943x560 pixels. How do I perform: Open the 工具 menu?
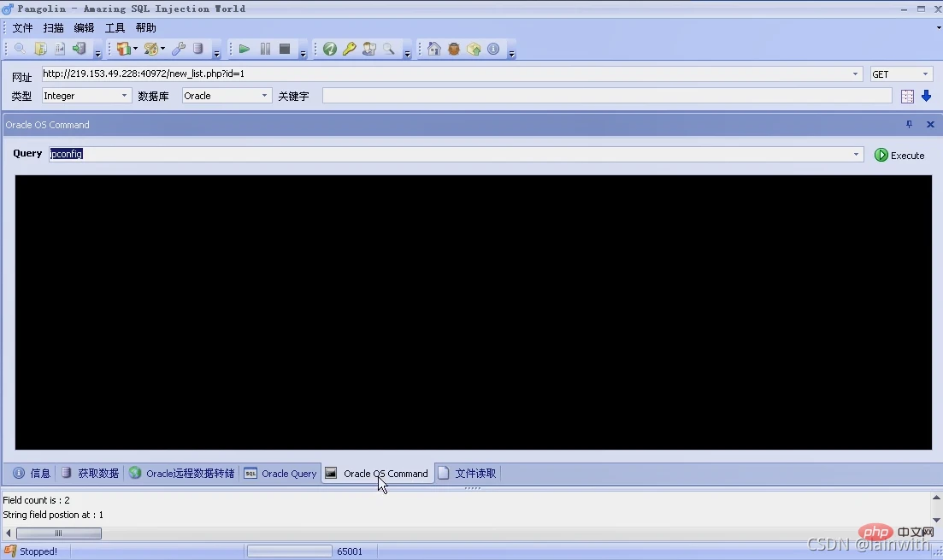(x=115, y=27)
